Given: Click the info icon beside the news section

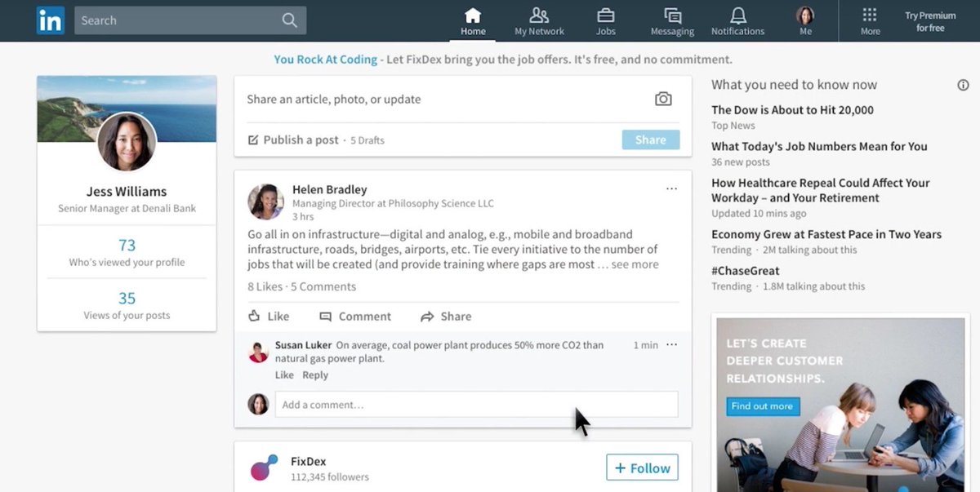Looking at the screenshot, I should [963, 84].
